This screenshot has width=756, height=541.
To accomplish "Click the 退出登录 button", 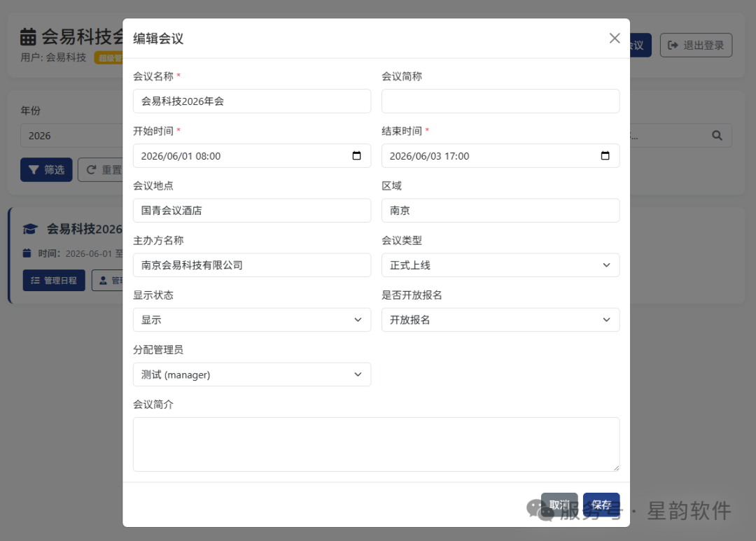I will [x=696, y=45].
